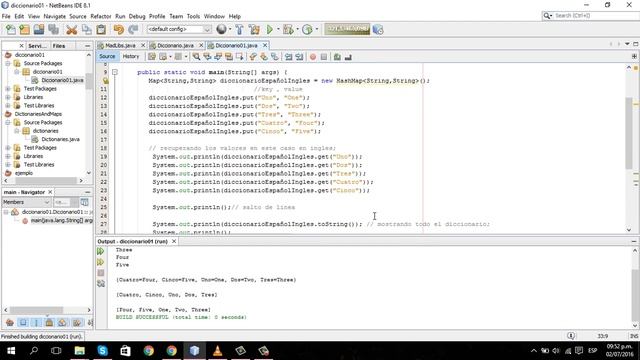This screenshot has height=360, width=640.
Task: Click the Debug Project icon
Action: 288,29
